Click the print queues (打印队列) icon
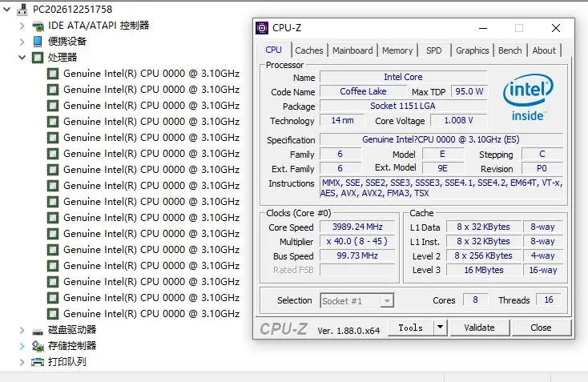Image resolution: width=588 pixels, height=382 pixels. point(38,362)
